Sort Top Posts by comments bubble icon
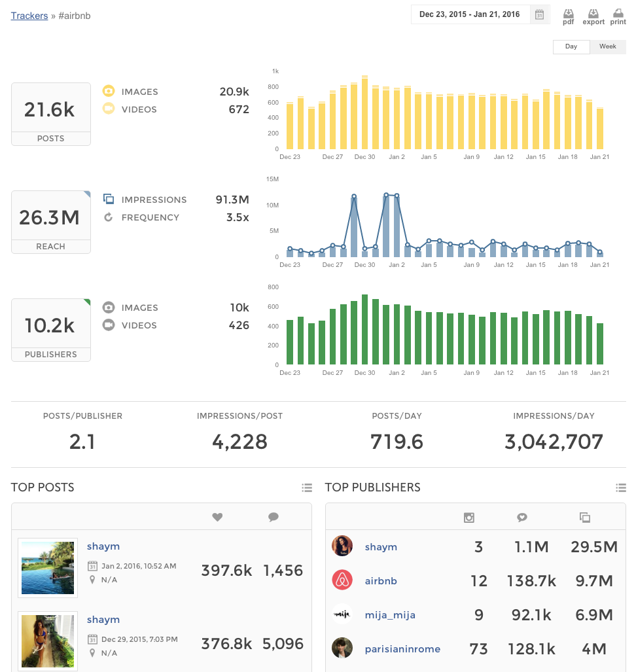 [274, 518]
